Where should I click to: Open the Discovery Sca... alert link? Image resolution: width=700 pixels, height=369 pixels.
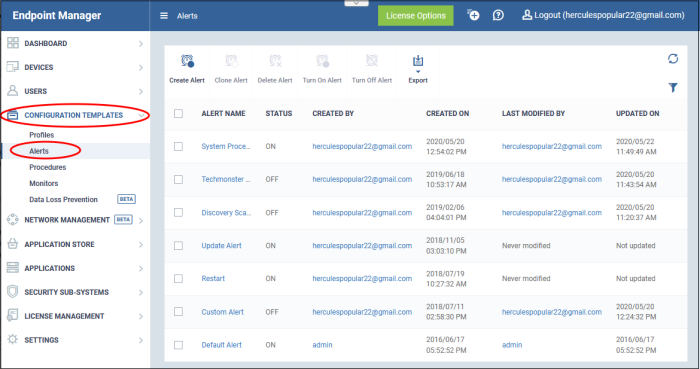point(226,212)
